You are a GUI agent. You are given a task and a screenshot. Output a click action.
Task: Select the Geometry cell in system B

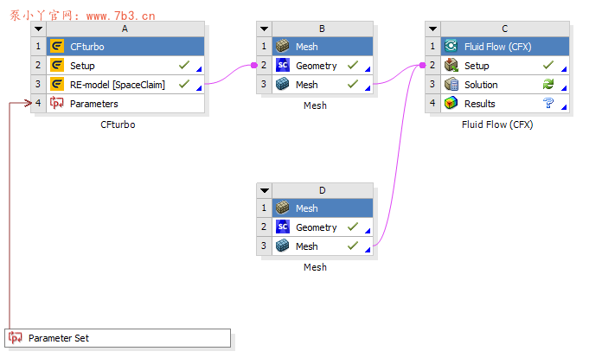tap(323, 66)
